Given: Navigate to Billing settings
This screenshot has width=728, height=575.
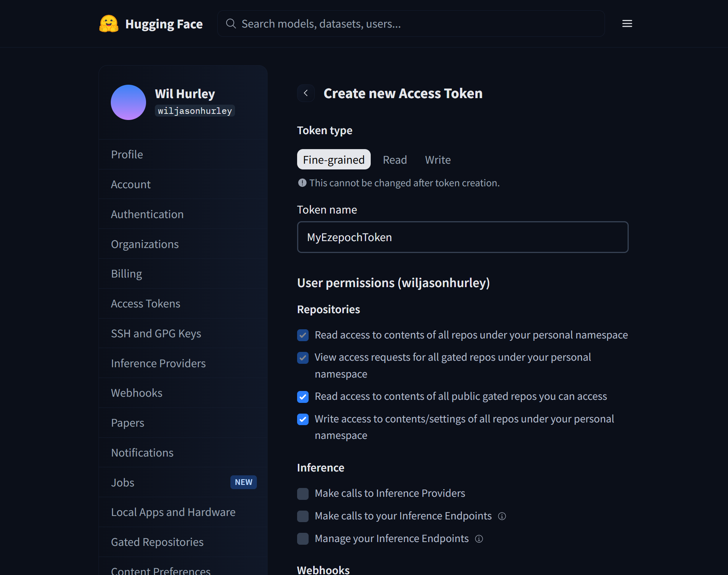Looking at the screenshot, I should (126, 273).
